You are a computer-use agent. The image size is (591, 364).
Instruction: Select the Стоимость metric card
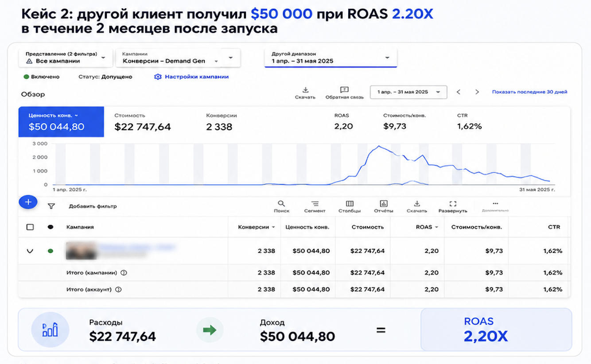coord(143,122)
